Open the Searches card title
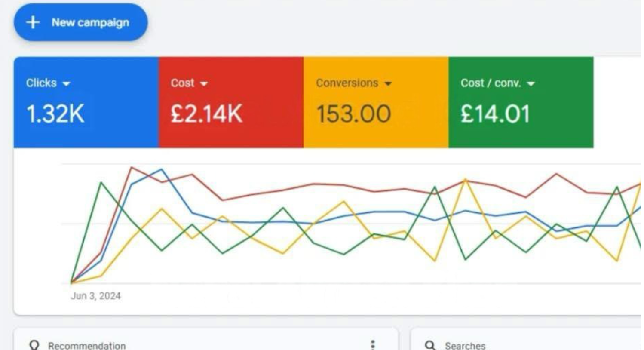 465,345
